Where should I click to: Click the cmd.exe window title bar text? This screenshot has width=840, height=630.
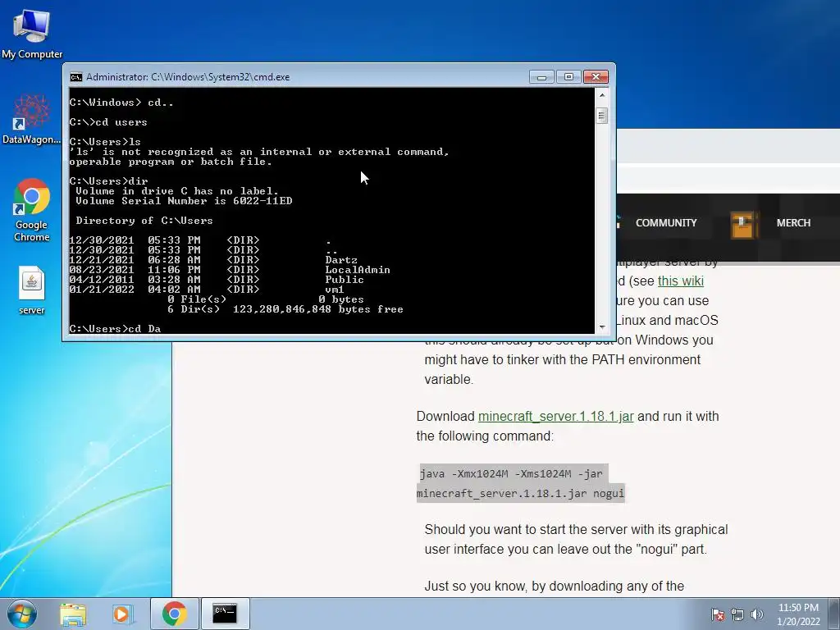pyautogui.click(x=188, y=77)
